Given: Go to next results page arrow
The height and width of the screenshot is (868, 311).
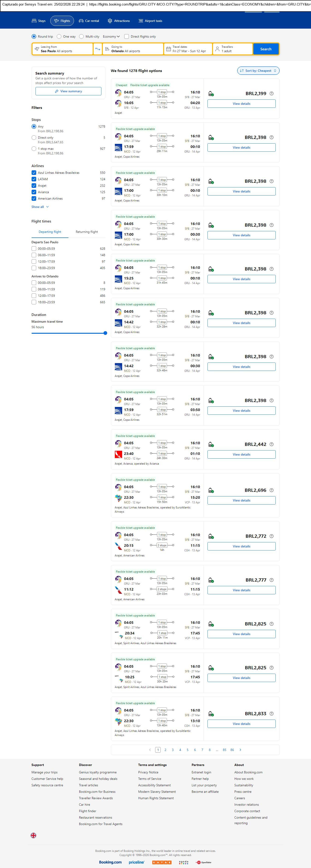Looking at the screenshot, I should pos(240,750).
